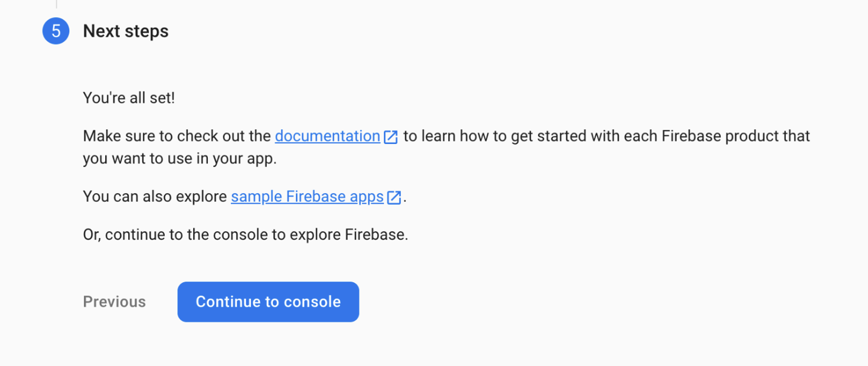The image size is (868, 366).
Task: Open external-link icon after sample Firebase apps
Action: (x=393, y=197)
